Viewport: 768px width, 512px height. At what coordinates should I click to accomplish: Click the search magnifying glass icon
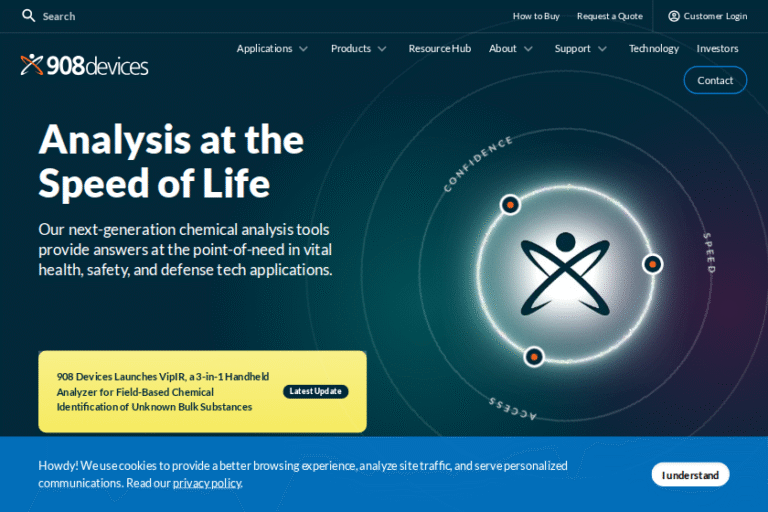pos(28,16)
